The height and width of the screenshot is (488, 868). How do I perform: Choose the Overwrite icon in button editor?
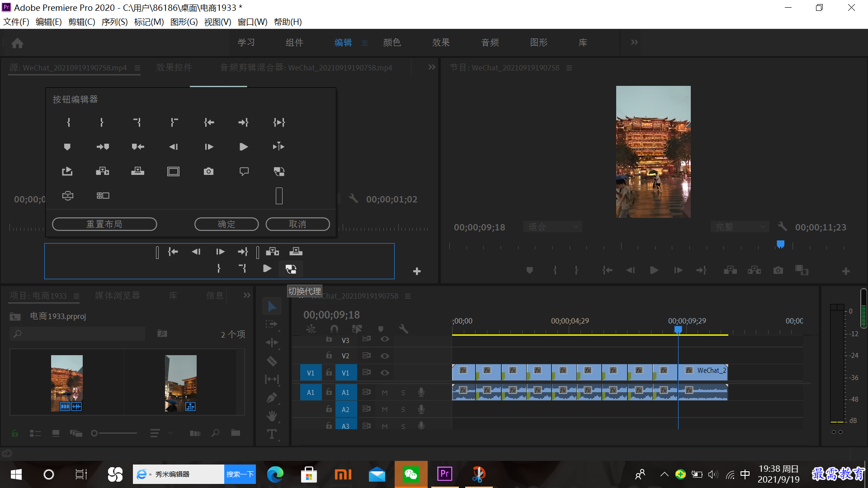pyautogui.click(x=137, y=171)
